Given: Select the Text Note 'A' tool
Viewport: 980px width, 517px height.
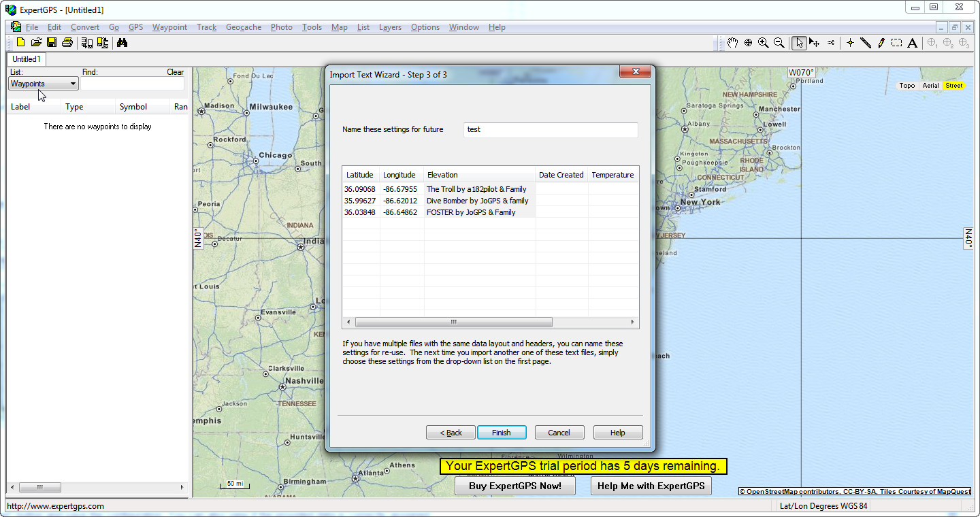Looking at the screenshot, I should (x=913, y=43).
